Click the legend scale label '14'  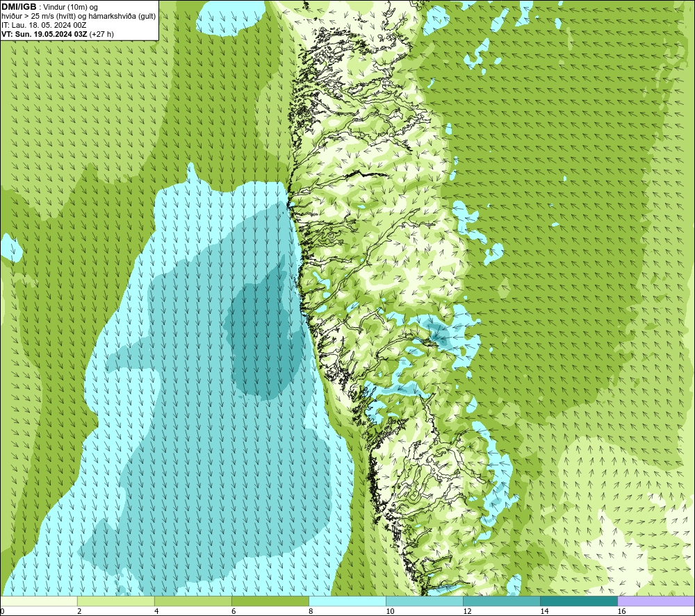pyautogui.click(x=544, y=612)
